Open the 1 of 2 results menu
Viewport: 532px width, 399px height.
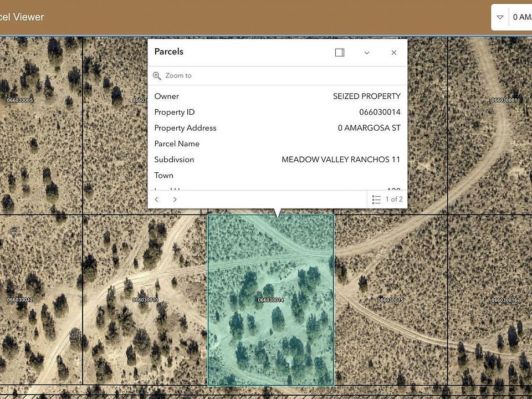pyautogui.click(x=387, y=199)
